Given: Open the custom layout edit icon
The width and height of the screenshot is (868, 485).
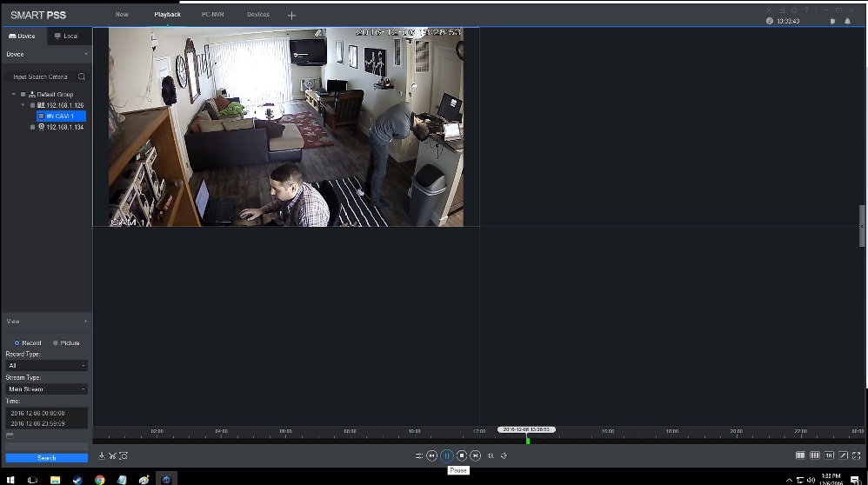Looking at the screenshot, I should (843, 455).
